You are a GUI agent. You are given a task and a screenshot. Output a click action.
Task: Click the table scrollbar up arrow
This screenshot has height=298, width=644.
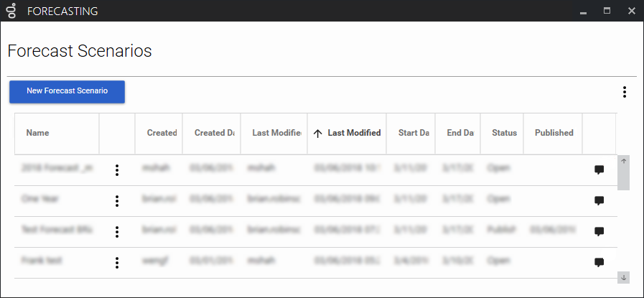[x=623, y=161]
